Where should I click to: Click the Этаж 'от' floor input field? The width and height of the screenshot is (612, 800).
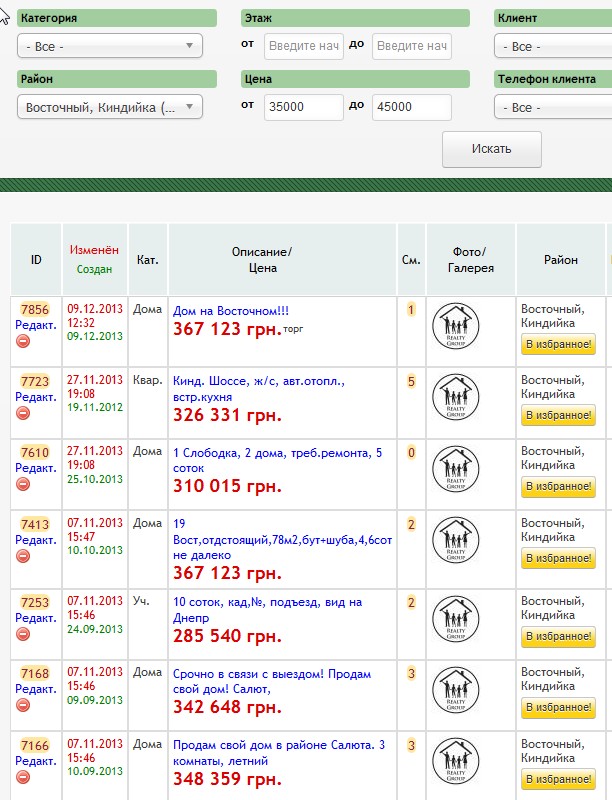coord(303,46)
